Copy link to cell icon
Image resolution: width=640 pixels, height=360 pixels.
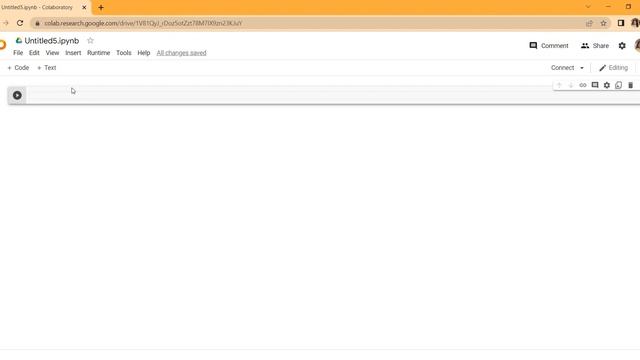583,85
